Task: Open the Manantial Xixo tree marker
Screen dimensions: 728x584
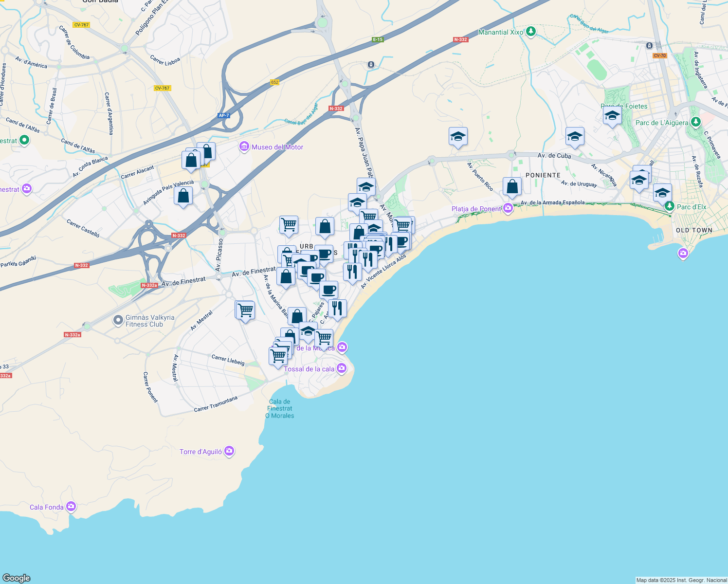Action: click(530, 31)
